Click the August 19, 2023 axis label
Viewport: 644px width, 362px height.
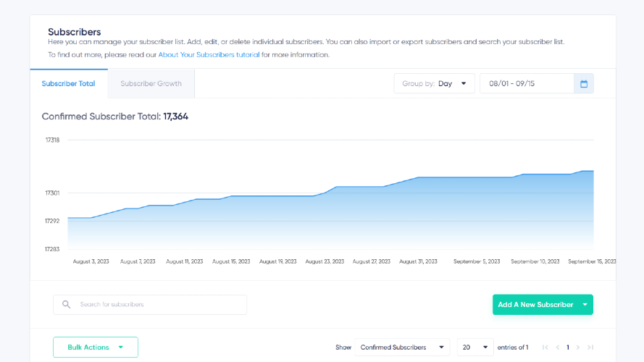pos(277,261)
